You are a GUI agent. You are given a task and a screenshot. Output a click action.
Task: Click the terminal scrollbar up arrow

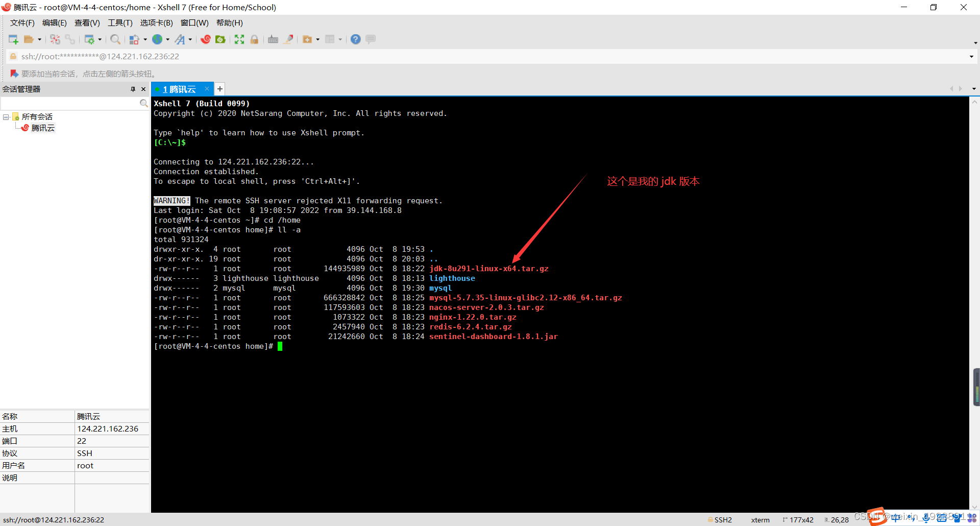(974, 102)
